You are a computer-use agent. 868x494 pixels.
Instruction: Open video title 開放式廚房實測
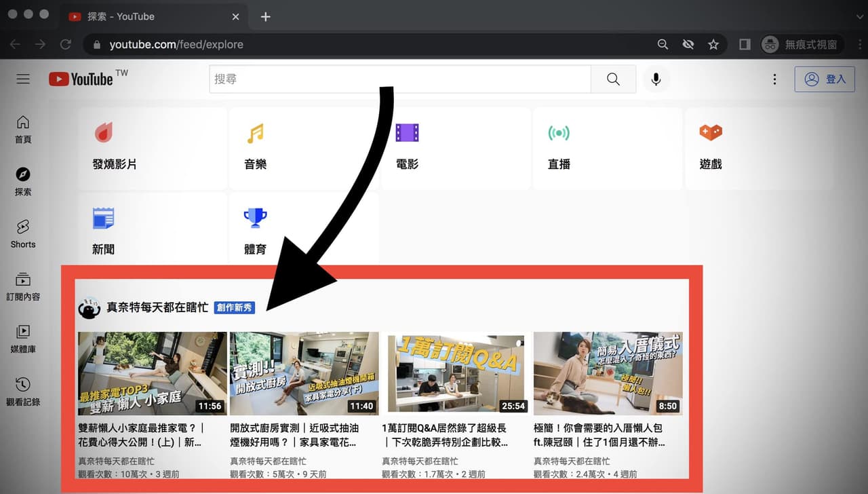(x=294, y=436)
